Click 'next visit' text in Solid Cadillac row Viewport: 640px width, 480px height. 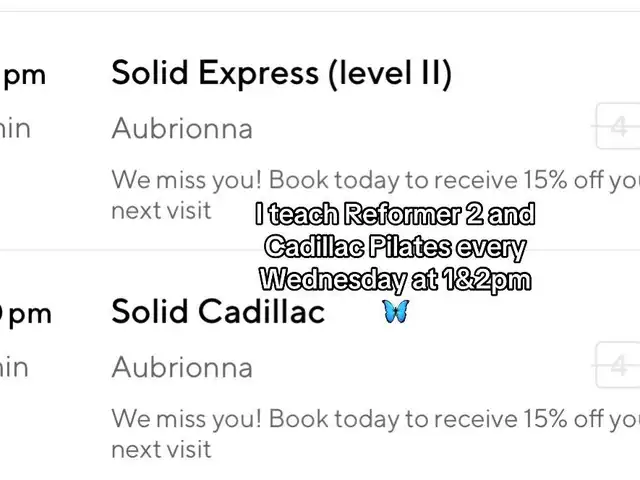pos(161,449)
